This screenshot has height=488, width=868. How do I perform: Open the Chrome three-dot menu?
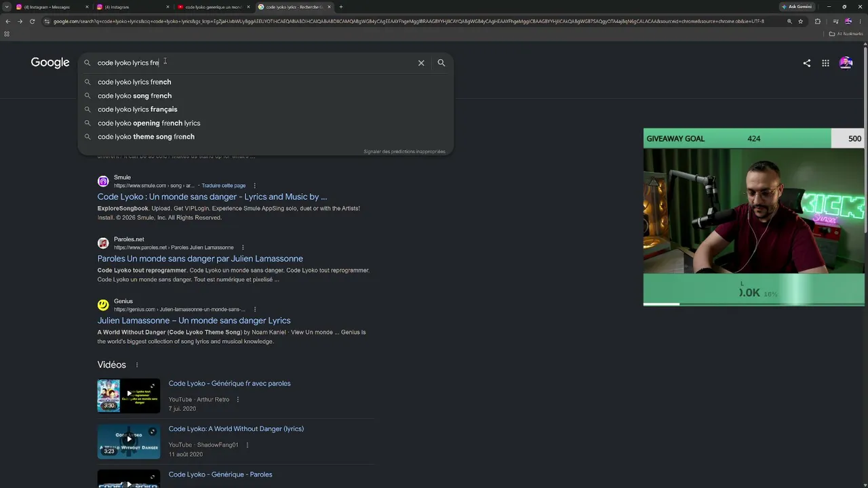click(861, 21)
